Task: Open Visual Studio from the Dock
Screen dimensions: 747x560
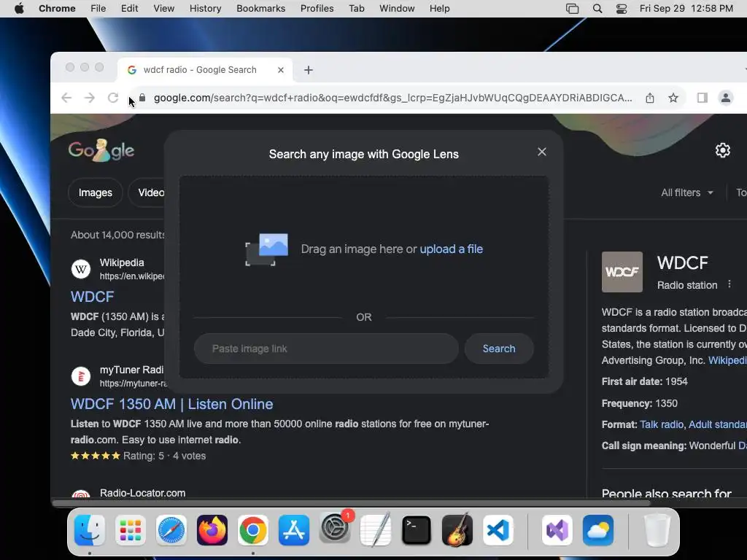Action: tap(557, 530)
